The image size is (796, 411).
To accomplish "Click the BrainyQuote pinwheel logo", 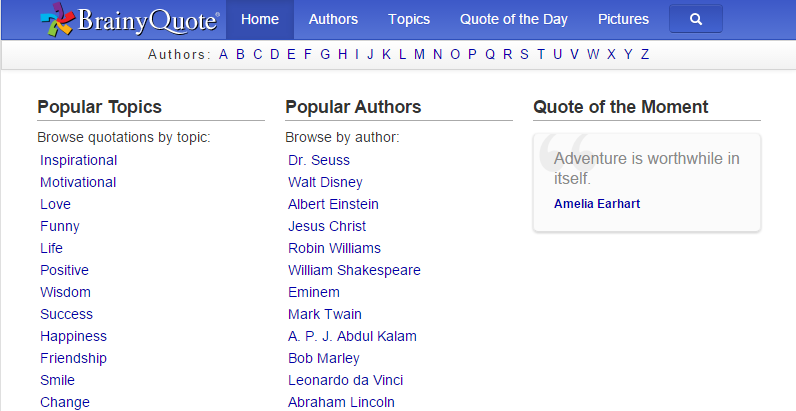I will coord(57,19).
